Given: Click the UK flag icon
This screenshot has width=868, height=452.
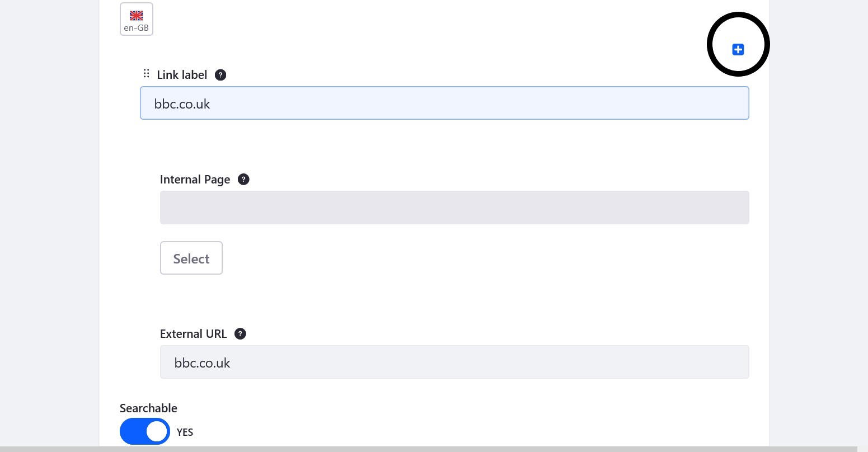Looking at the screenshot, I should (x=137, y=16).
